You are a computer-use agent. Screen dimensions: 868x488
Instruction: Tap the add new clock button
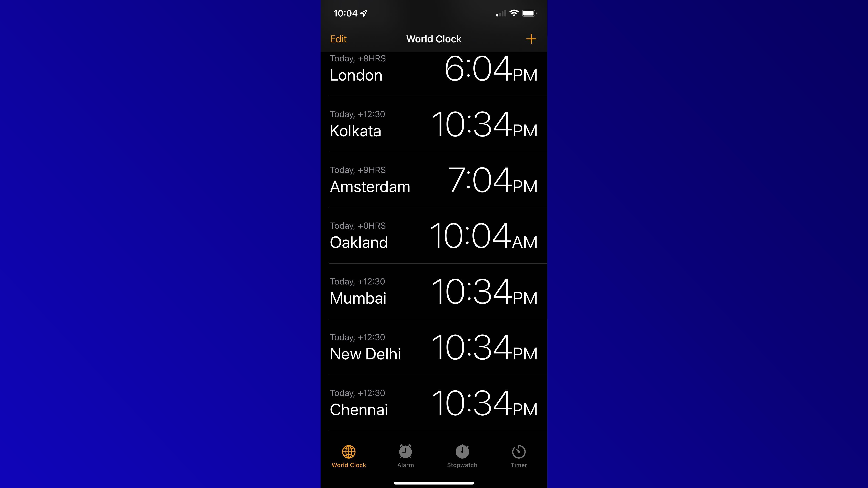point(531,39)
